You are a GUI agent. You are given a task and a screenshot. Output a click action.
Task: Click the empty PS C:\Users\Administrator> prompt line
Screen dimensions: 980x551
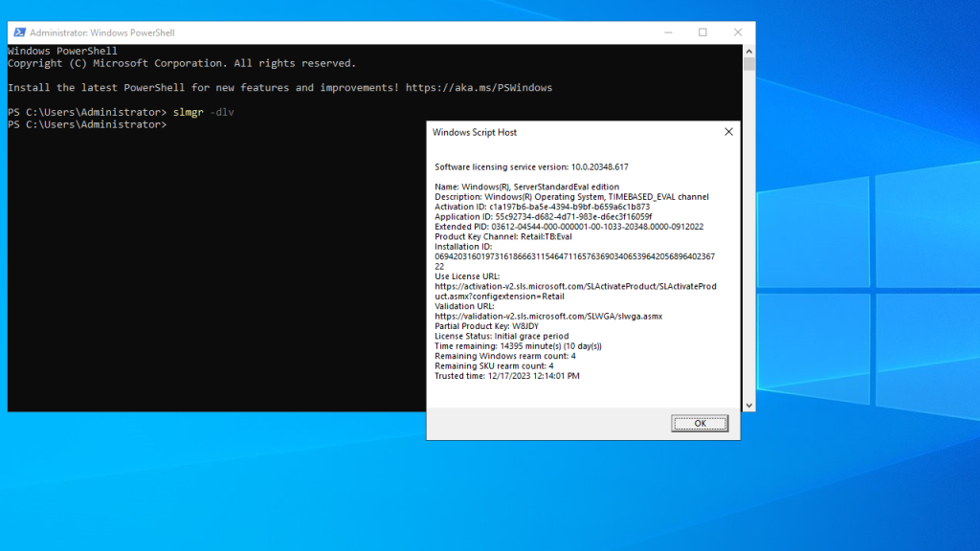pyautogui.click(x=87, y=125)
